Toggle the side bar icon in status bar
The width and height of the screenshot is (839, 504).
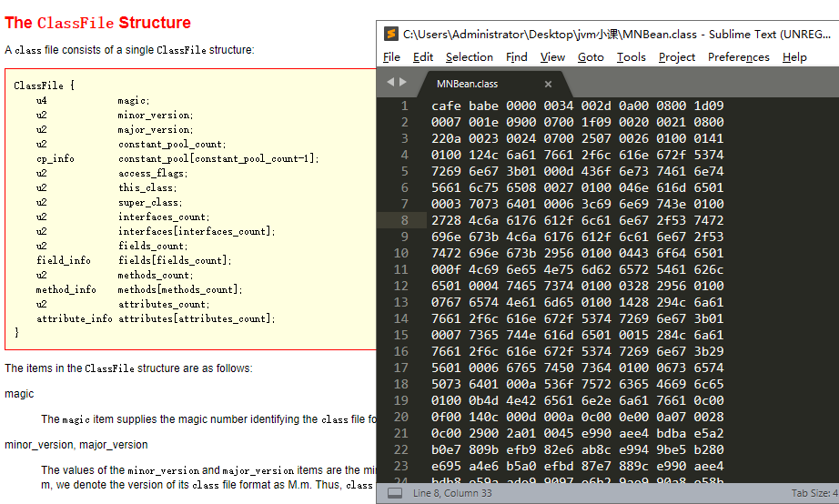pos(394,493)
